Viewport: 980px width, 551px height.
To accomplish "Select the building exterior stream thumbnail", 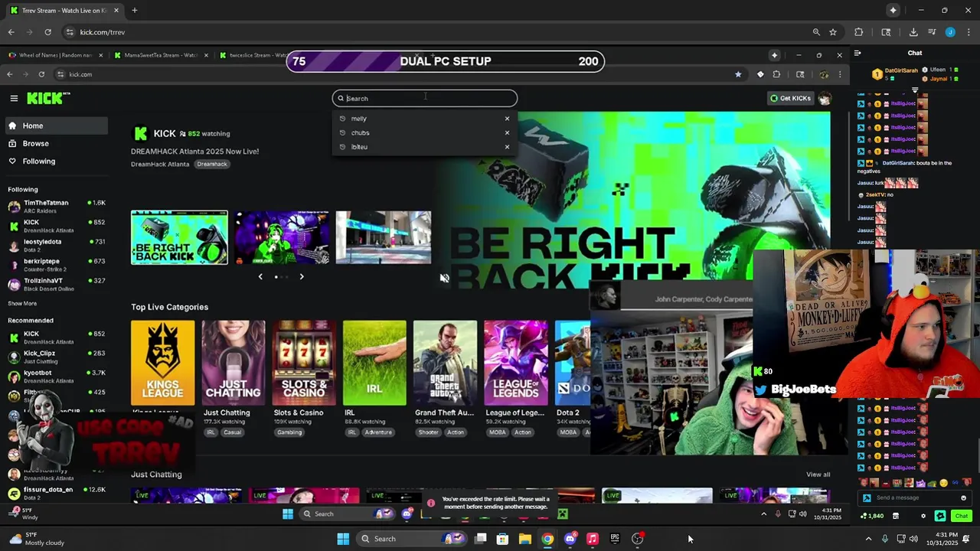I will pos(383,237).
